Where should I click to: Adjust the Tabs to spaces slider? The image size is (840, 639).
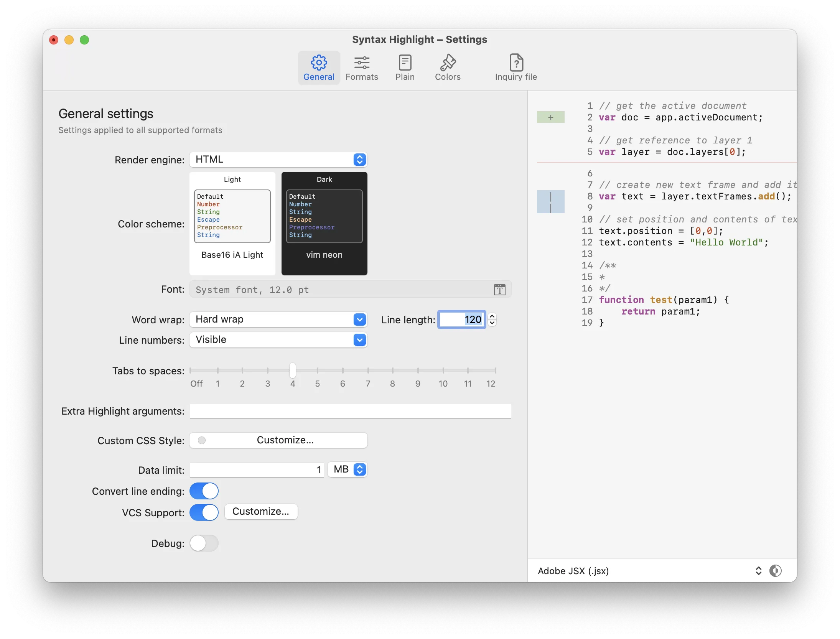click(293, 370)
